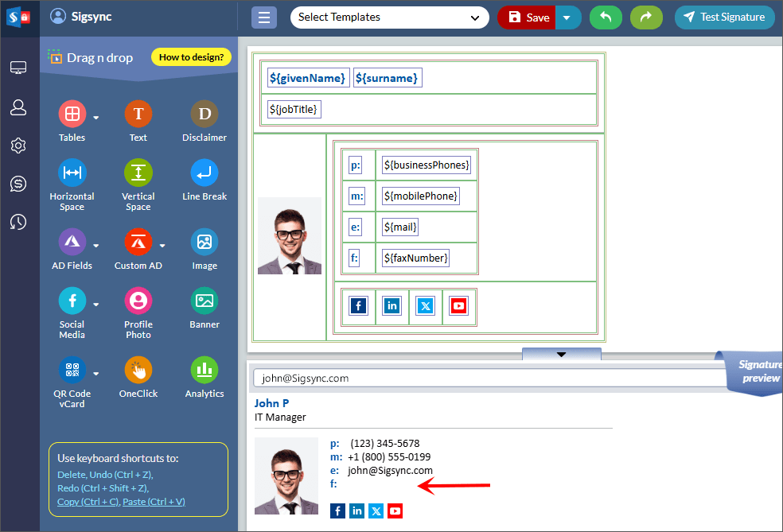This screenshot has width=783, height=532.
Task: Click the redo arrow button
Action: point(646,17)
